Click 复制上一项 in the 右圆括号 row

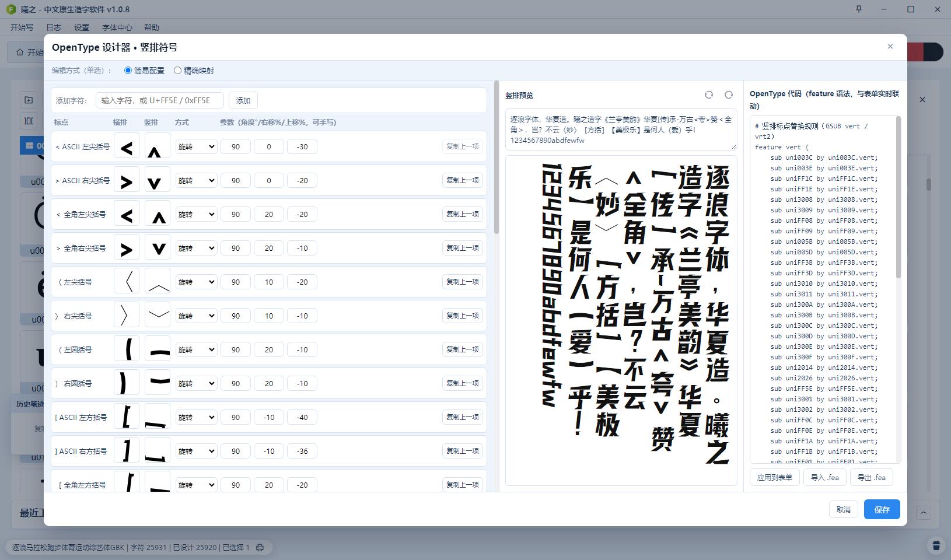point(463,383)
